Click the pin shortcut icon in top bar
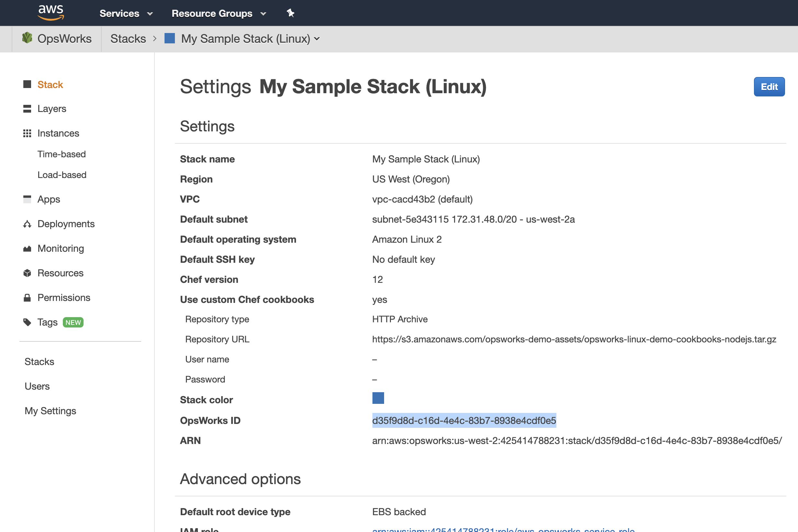This screenshot has width=798, height=532. coord(290,13)
